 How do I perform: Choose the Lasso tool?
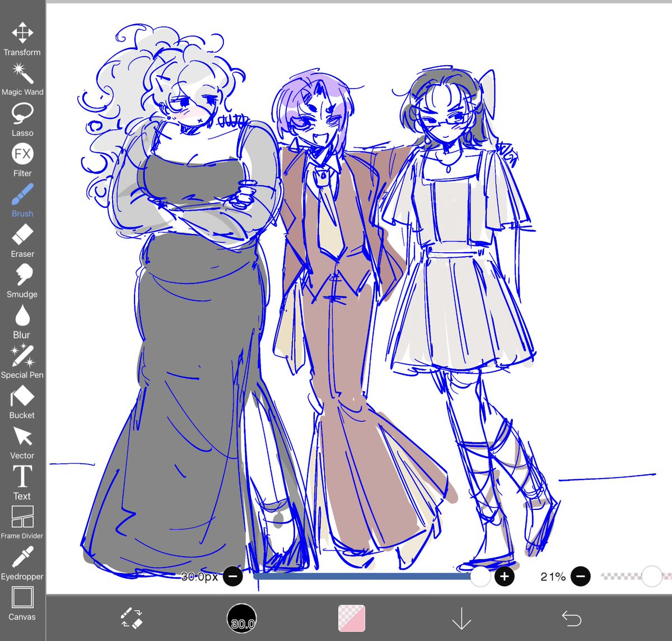[x=22, y=120]
